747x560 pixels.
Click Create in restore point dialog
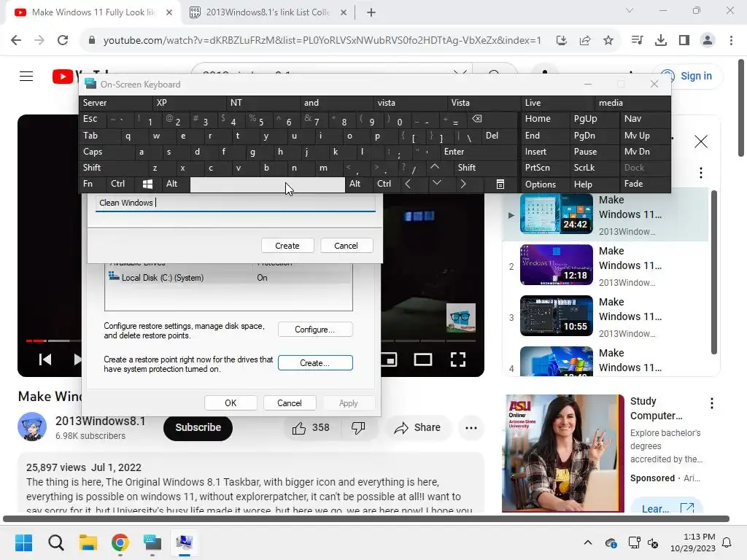click(287, 246)
